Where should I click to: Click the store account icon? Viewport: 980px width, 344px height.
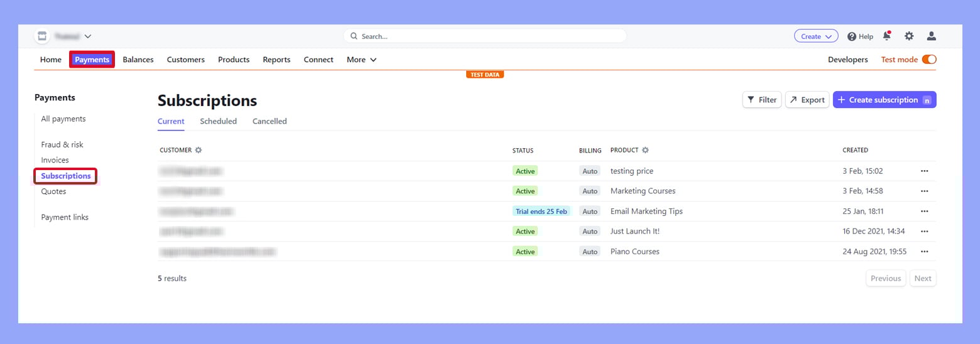pos(42,36)
